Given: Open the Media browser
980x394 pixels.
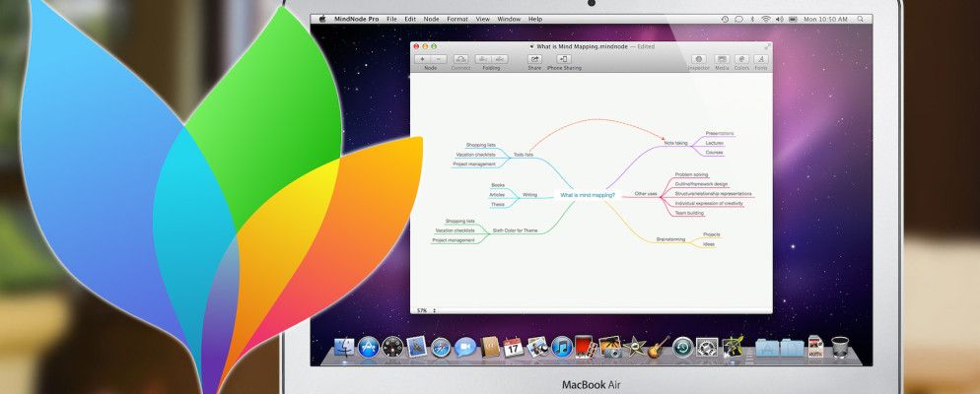Looking at the screenshot, I should tap(722, 59).
